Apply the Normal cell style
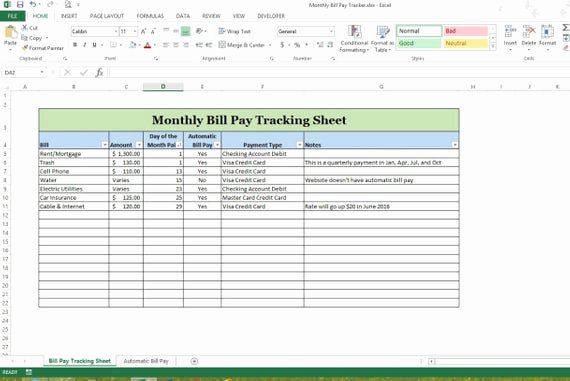Screen dimensions: 570x381 (x=419, y=31)
